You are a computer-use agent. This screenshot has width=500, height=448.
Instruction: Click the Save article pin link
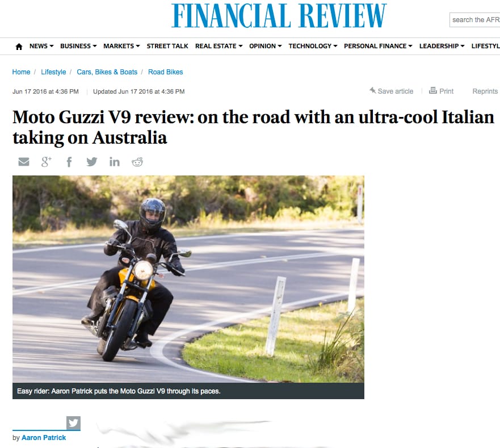391,91
